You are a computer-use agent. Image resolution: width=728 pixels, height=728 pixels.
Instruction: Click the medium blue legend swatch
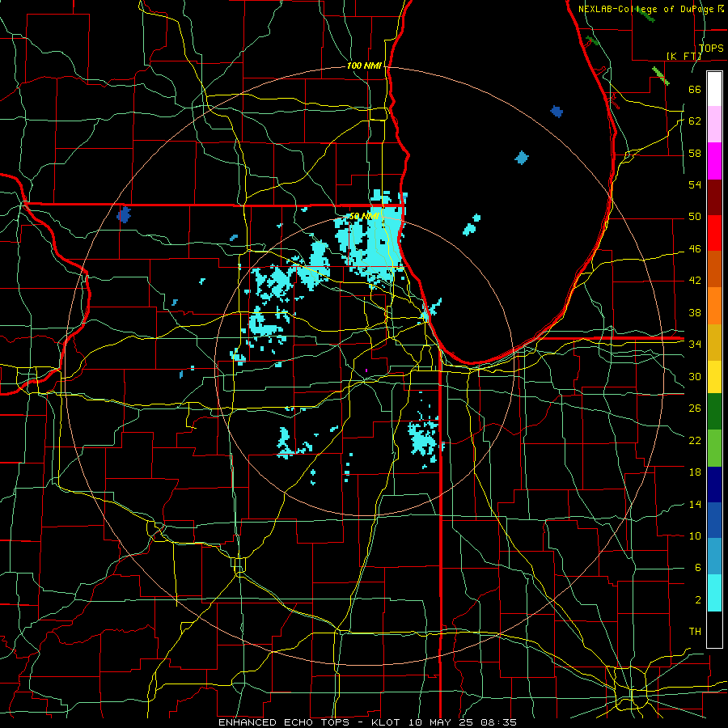point(714,521)
